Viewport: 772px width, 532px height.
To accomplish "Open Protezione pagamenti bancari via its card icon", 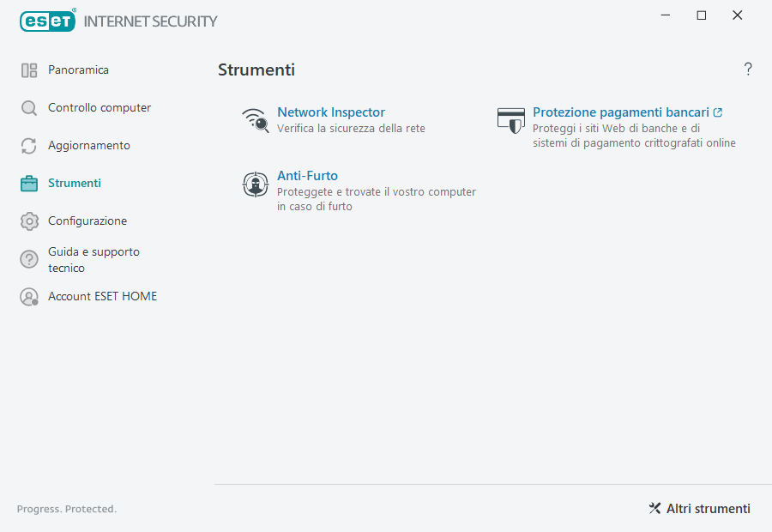I will tap(510, 120).
